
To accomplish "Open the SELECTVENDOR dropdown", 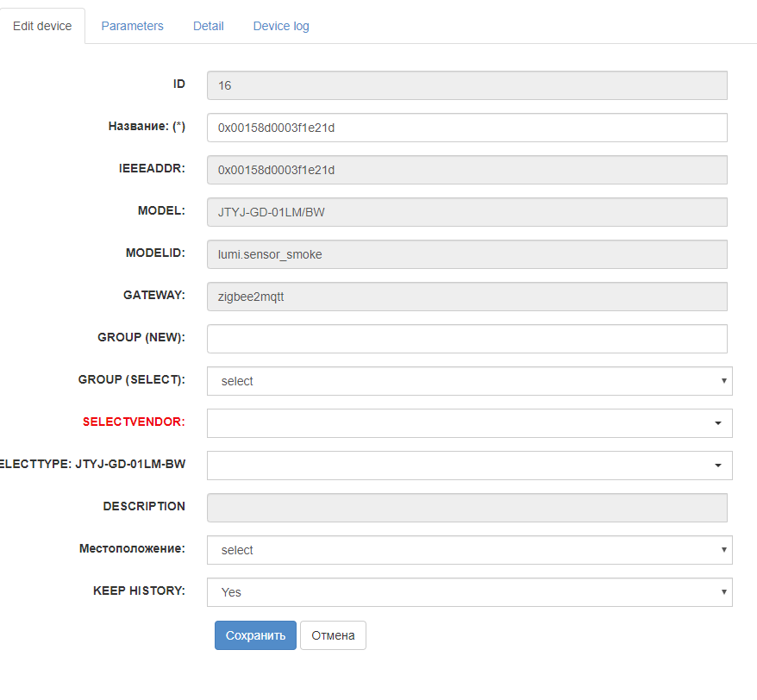I will [x=469, y=423].
